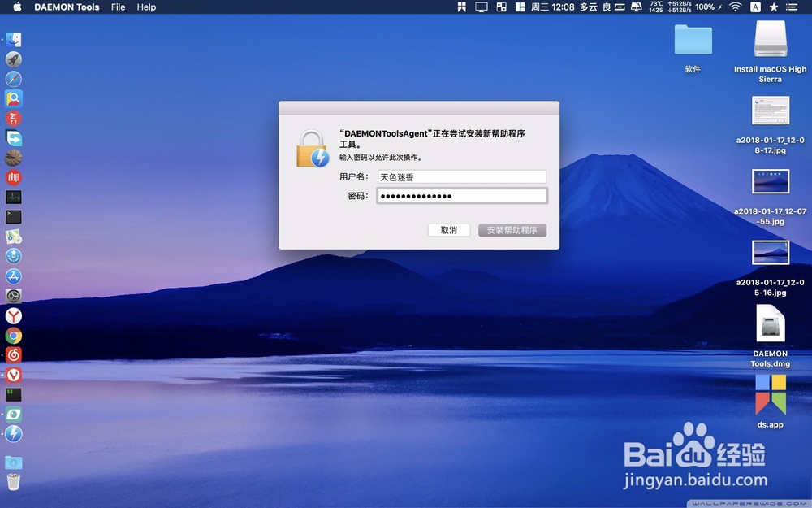Focus the 密码 password field
812x508 pixels.
(462, 196)
